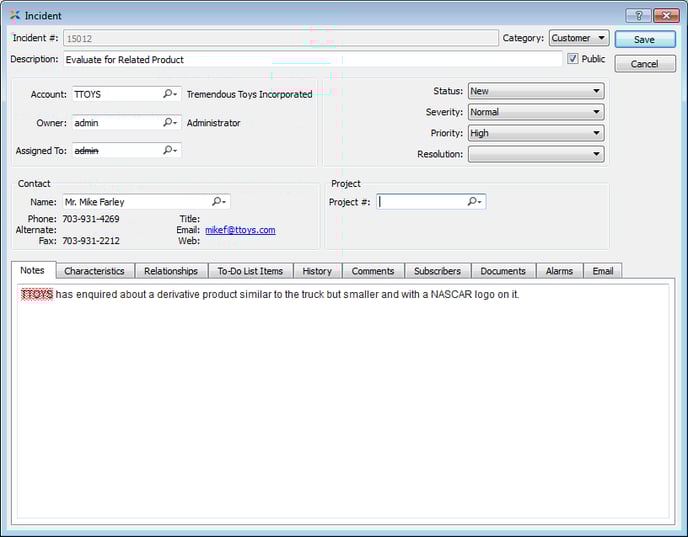This screenshot has height=537, width=688.
Task: Open the Alarms tab
Action: click(559, 271)
